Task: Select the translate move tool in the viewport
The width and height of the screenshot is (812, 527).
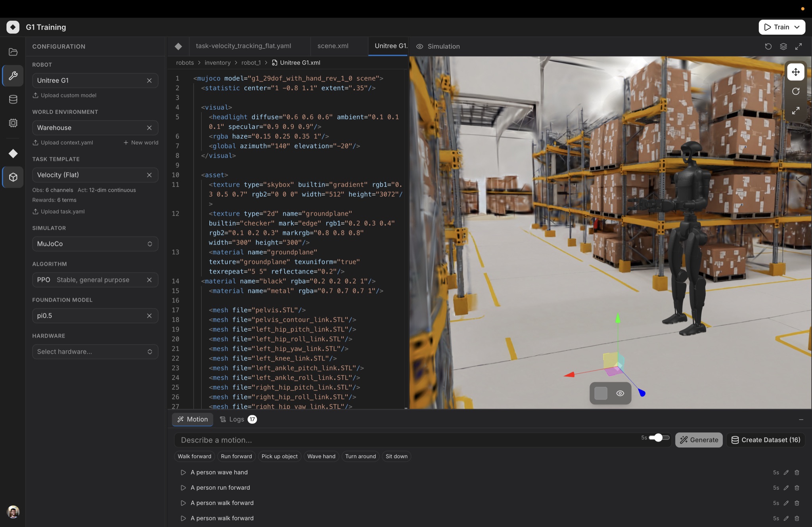Action: (x=796, y=72)
